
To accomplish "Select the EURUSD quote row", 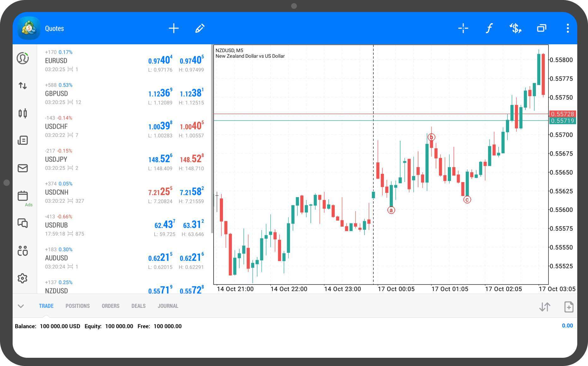I will [x=124, y=61].
